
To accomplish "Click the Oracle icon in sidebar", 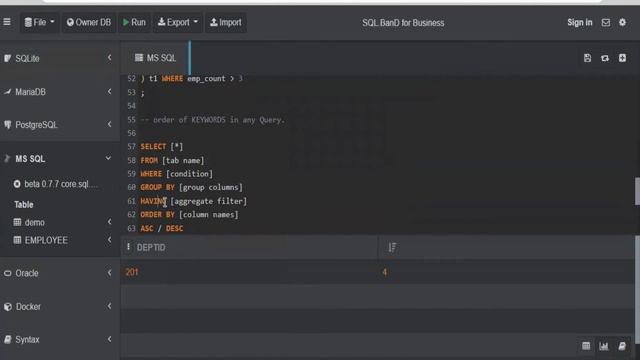I will 7,273.
